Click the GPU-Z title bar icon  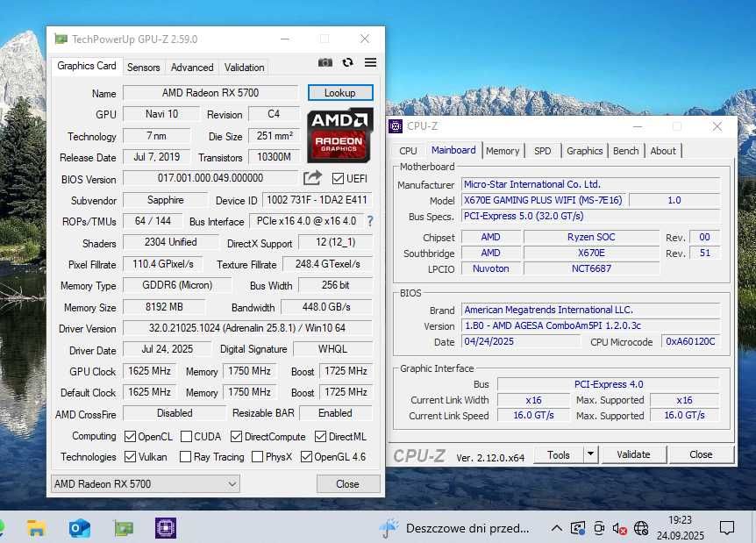pyautogui.click(x=61, y=39)
